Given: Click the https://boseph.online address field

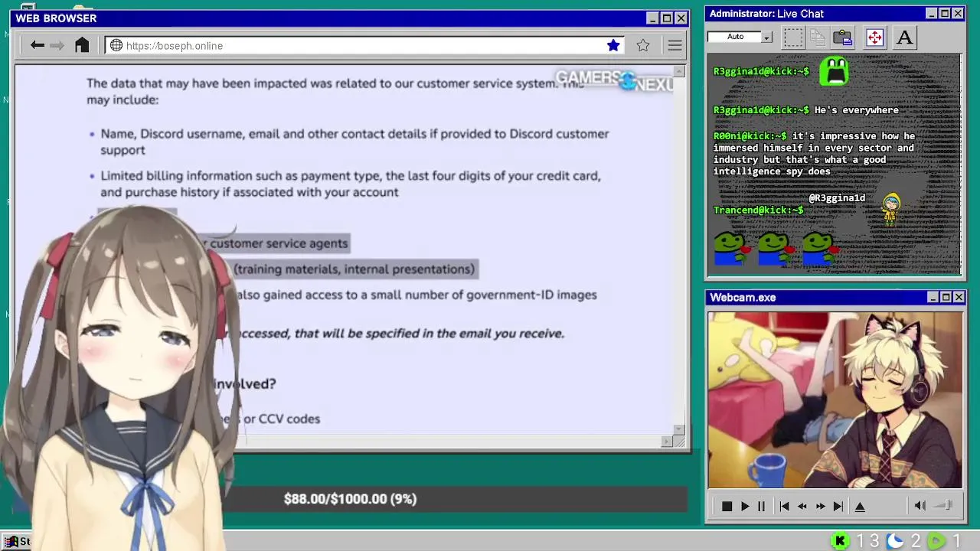Looking at the screenshot, I should (x=364, y=45).
